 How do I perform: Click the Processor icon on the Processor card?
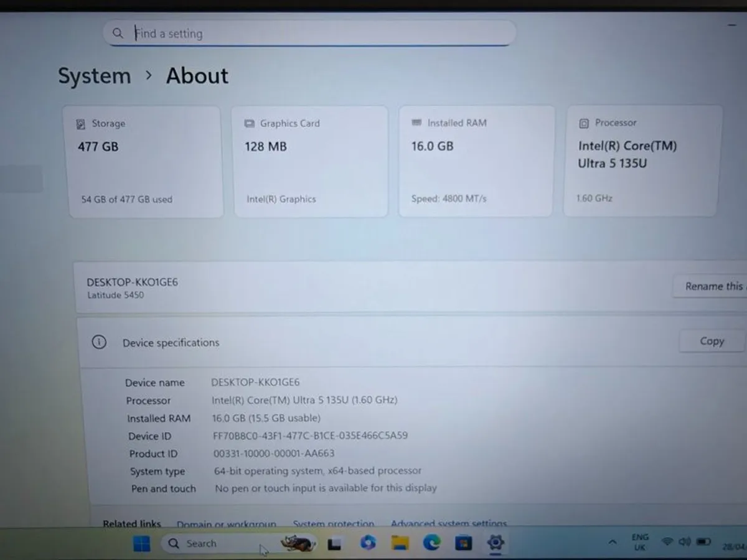pyautogui.click(x=584, y=123)
